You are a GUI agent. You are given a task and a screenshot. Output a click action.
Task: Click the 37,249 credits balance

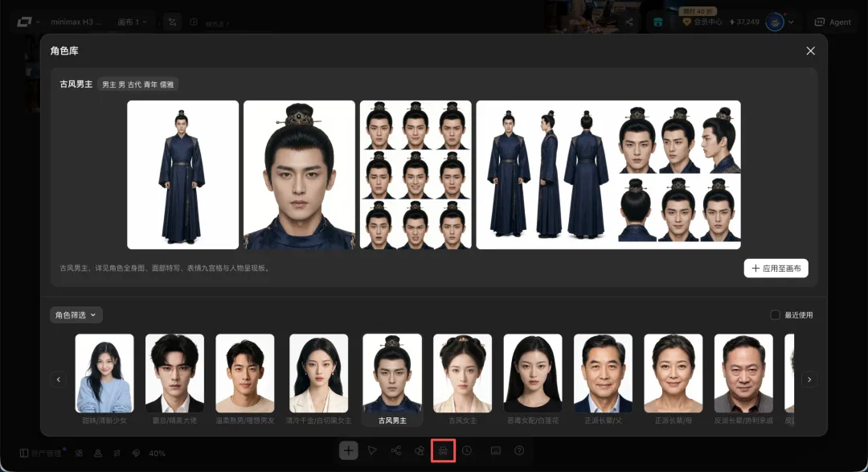tap(744, 23)
